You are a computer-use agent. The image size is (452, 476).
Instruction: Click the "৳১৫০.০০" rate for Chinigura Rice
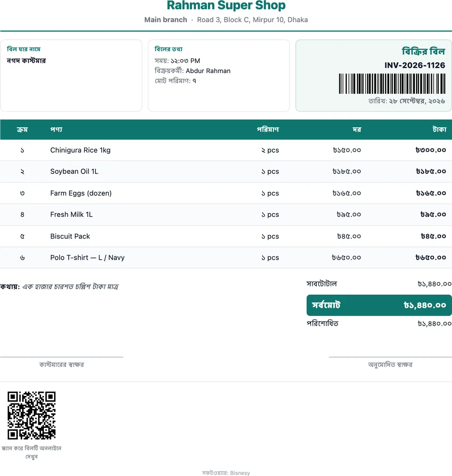347,150
